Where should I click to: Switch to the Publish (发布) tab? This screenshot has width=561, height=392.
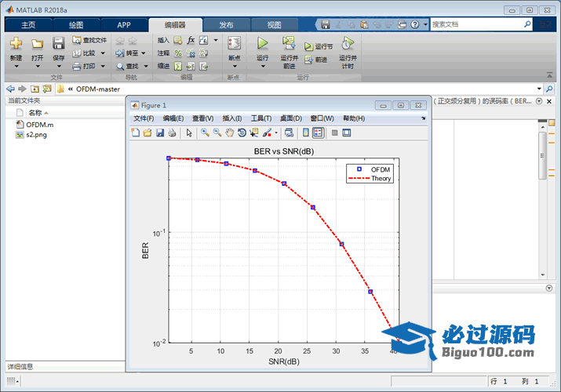coord(226,25)
